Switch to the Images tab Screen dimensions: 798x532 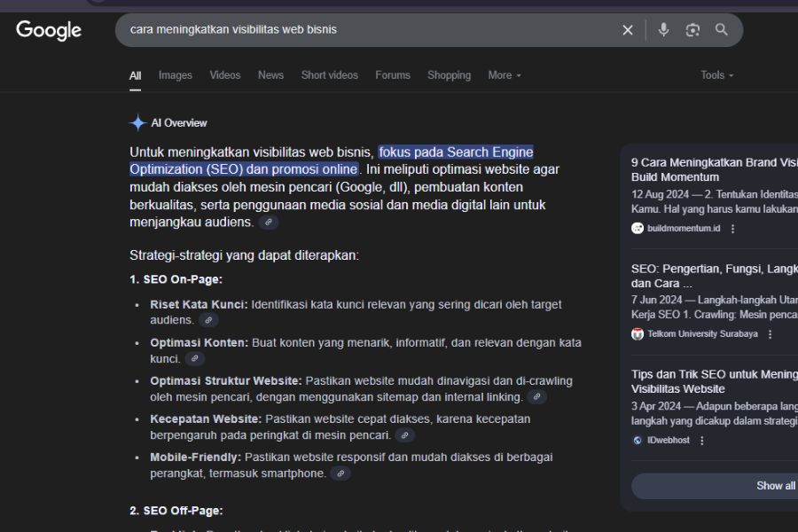(175, 75)
